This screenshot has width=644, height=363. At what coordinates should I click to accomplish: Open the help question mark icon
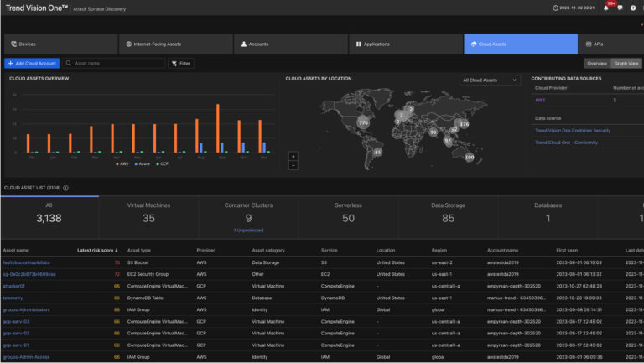(633, 8)
